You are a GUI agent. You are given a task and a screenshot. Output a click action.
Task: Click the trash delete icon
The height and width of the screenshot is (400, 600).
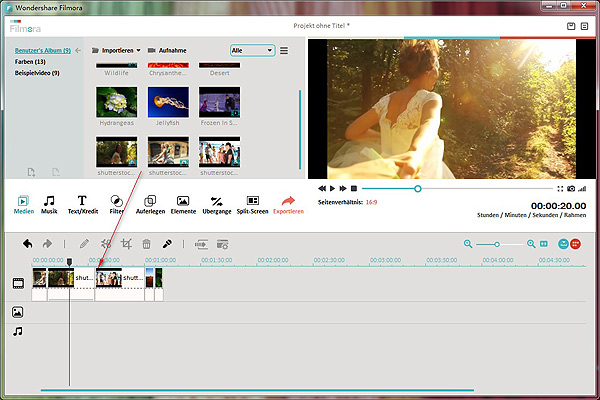146,244
